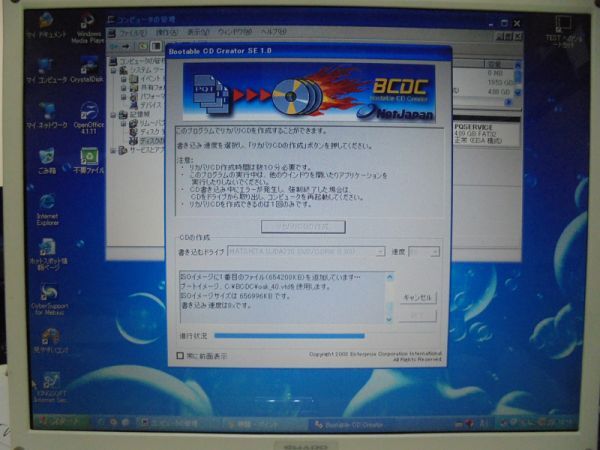Select Storage (記憶域) node in tree

coord(135,114)
